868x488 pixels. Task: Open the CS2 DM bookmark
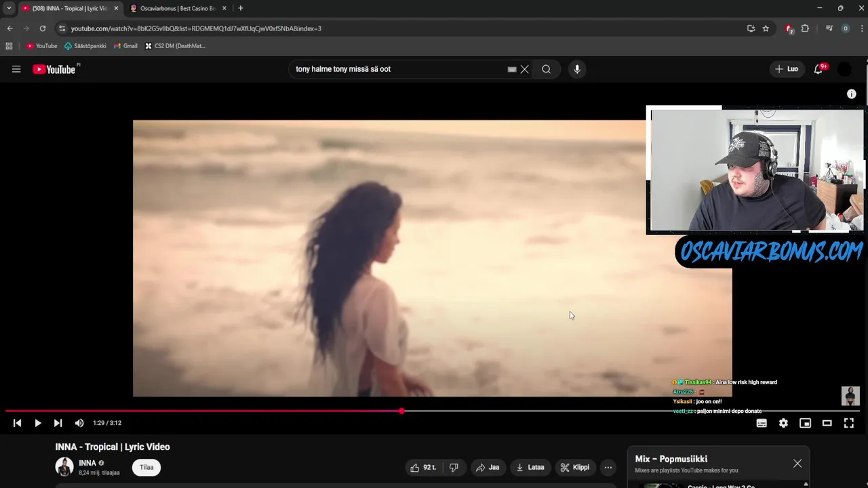(x=176, y=46)
